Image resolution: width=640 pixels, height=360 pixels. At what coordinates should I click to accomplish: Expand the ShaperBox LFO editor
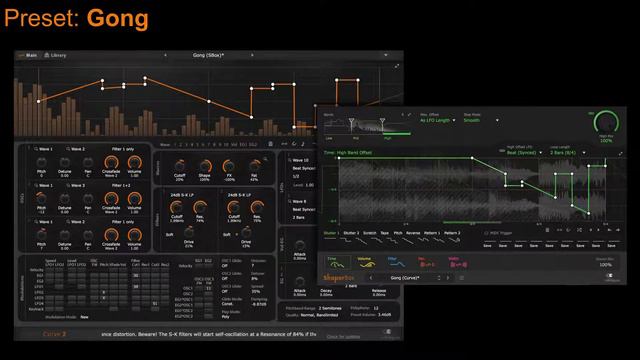(x=620, y=154)
